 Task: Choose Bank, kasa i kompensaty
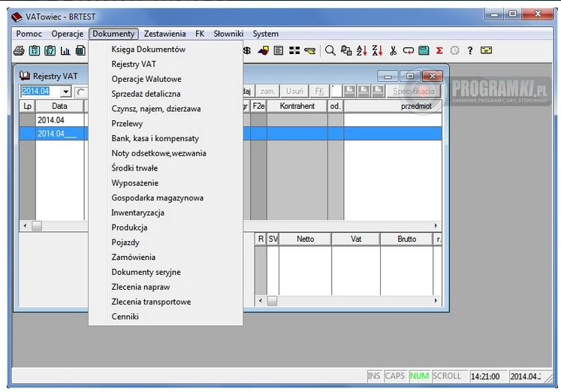pyautogui.click(x=166, y=138)
